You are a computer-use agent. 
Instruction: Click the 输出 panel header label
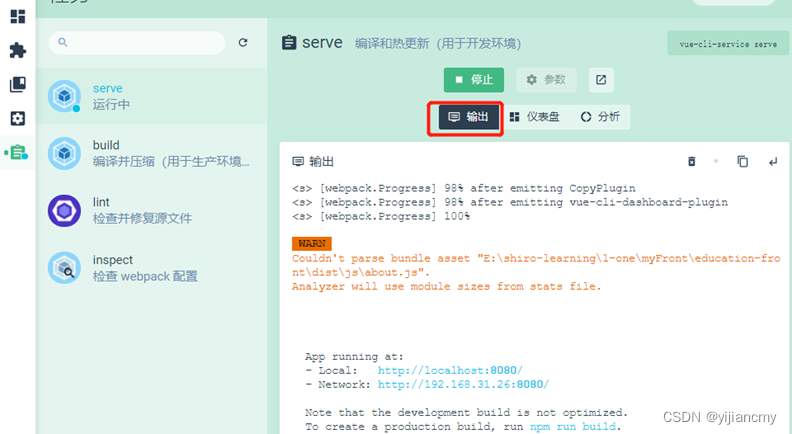tap(321, 162)
